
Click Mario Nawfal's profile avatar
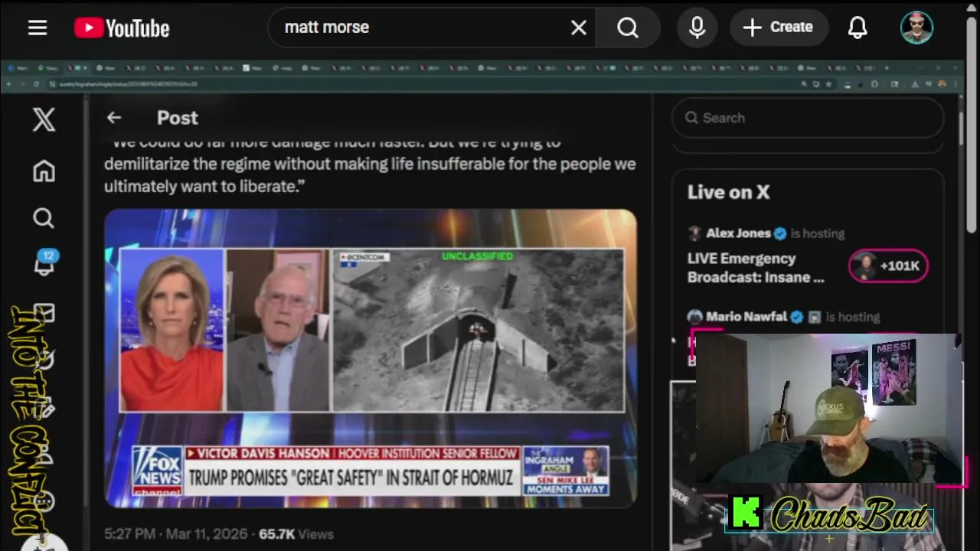[x=694, y=316]
